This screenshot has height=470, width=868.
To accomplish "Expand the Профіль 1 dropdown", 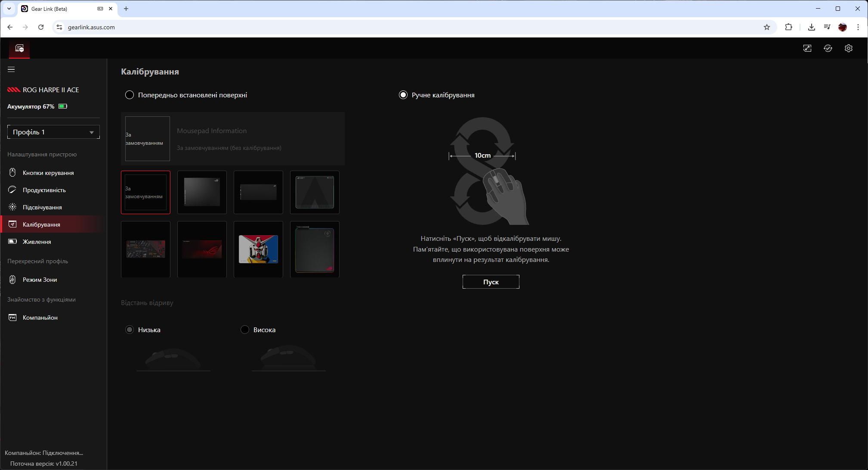I will click(53, 132).
